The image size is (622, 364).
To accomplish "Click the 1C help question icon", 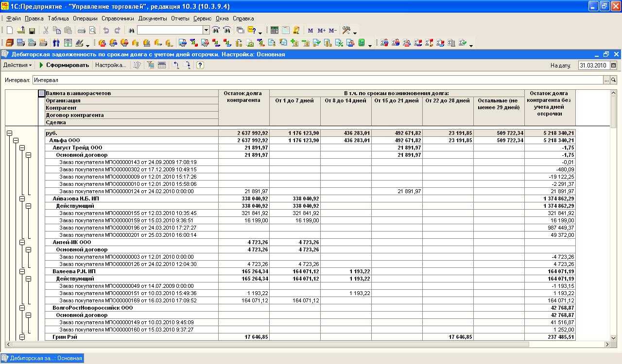I will tap(252, 30).
